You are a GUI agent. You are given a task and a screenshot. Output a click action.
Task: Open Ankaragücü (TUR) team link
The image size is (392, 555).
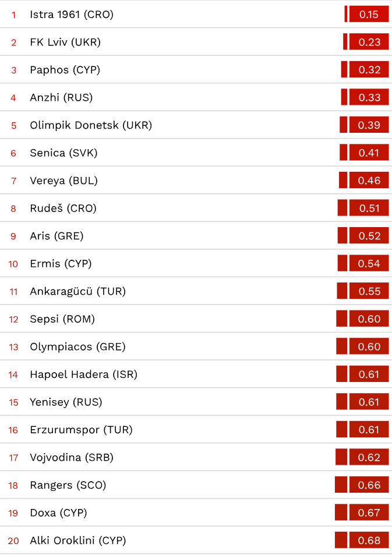(77, 291)
